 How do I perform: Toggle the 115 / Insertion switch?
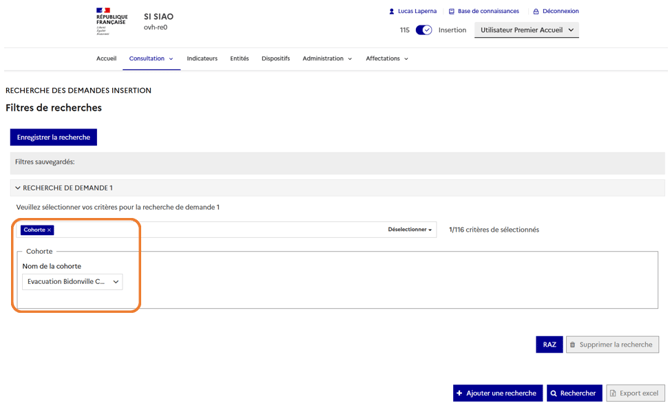pos(424,30)
